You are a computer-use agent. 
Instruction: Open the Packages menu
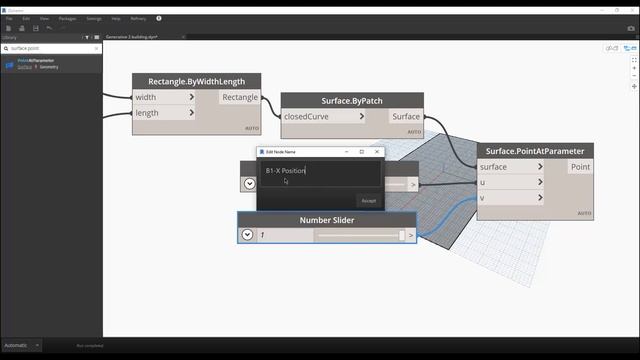pyautogui.click(x=67, y=19)
